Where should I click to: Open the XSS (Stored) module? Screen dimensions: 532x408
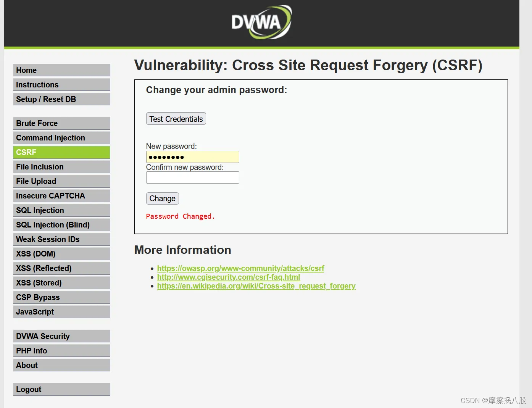coord(61,282)
